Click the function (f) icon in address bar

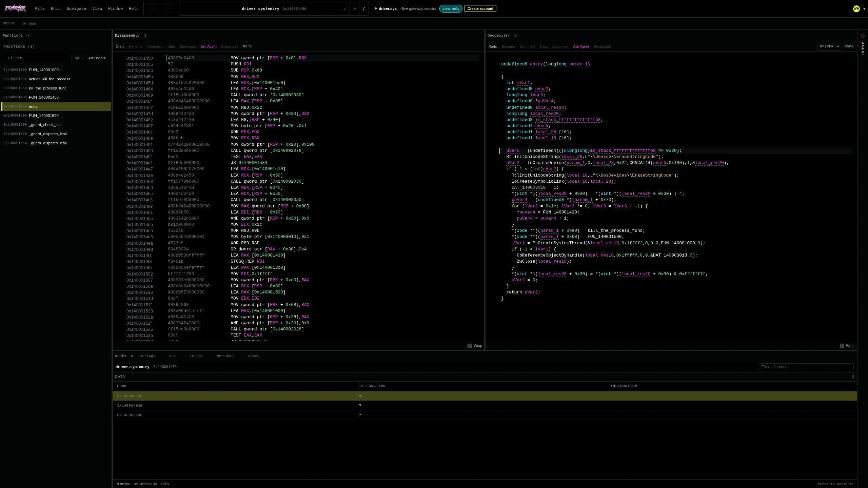[x=364, y=9]
